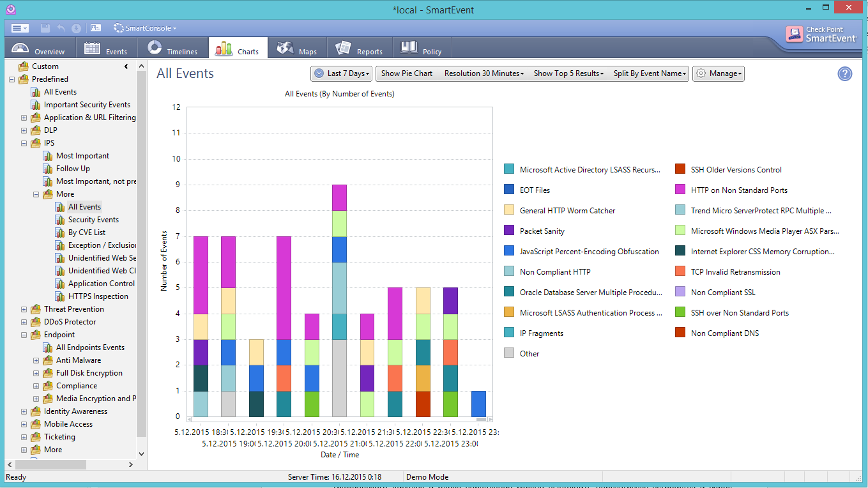Click the save icon in top toolbar
The width and height of the screenshot is (868, 488).
[45, 28]
